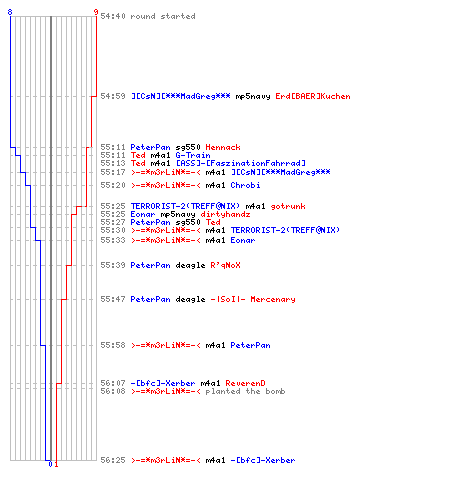Click the final blue score 0
This screenshot has height=500, width=450.
(x=50, y=464)
